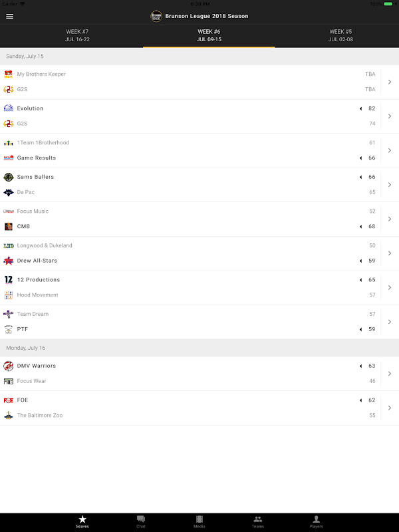Screen dimensions: 399x532
Task: Open the Chat icon tab
Action: (x=141, y=521)
